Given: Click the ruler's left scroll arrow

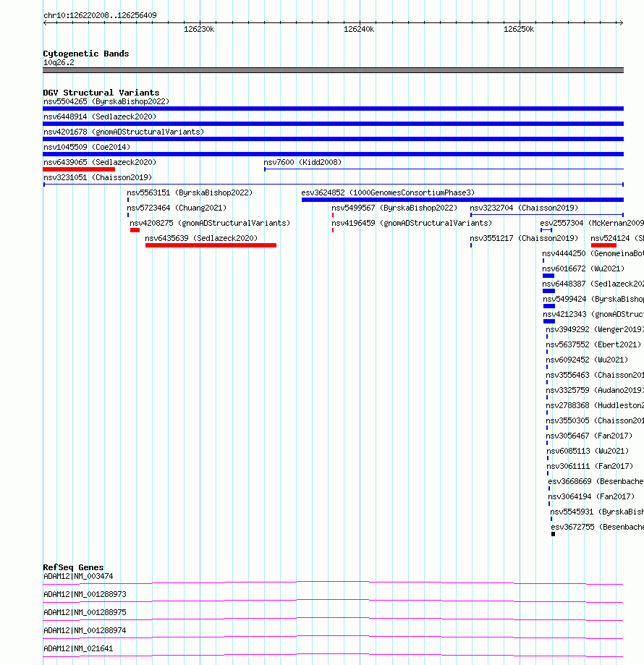Looking at the screenshot, I should 45,23.
